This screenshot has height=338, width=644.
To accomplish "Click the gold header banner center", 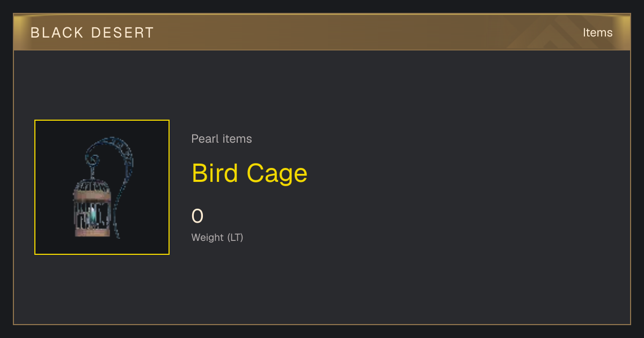I will 322,32.
